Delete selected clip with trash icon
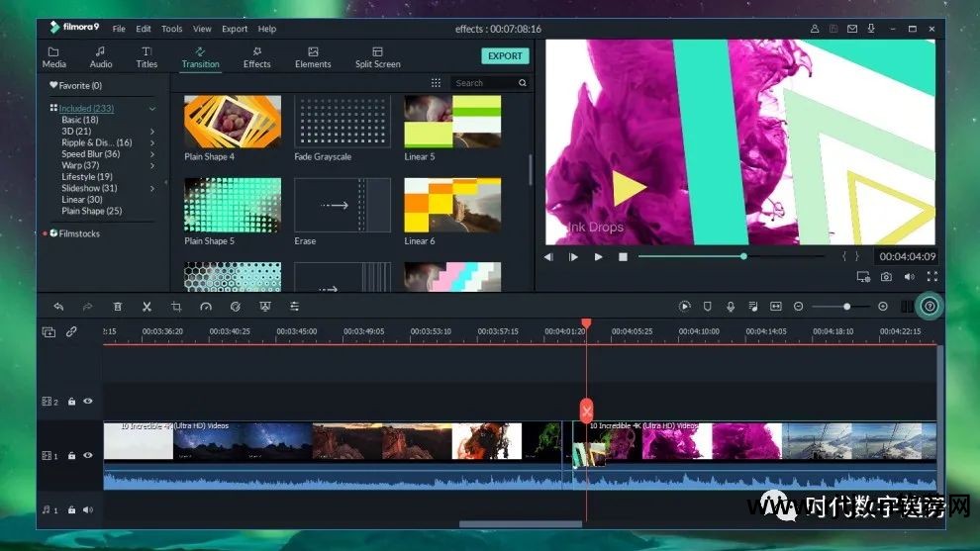Screen dimensions: 980x551 [x=118, y=307]
